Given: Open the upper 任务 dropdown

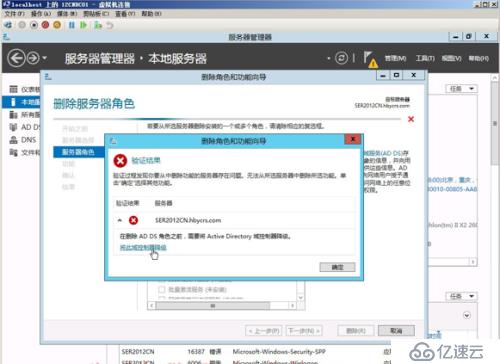Looking at the screenshot, I should (x=462, y=89).
